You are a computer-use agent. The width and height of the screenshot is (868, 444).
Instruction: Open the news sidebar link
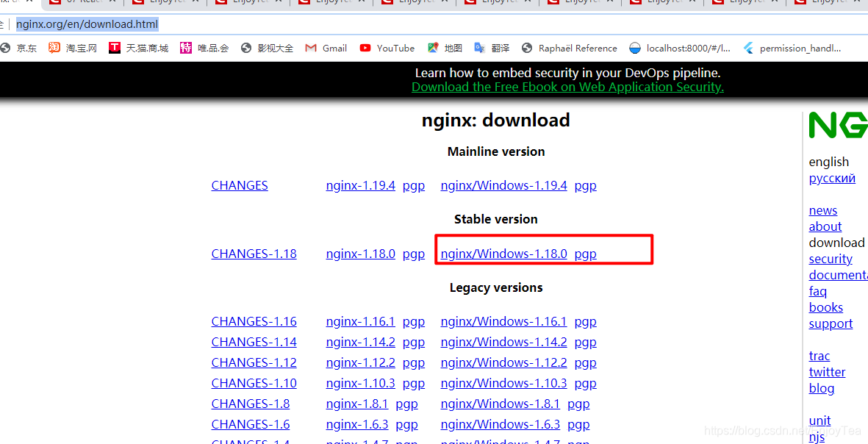tap(822, 210)
